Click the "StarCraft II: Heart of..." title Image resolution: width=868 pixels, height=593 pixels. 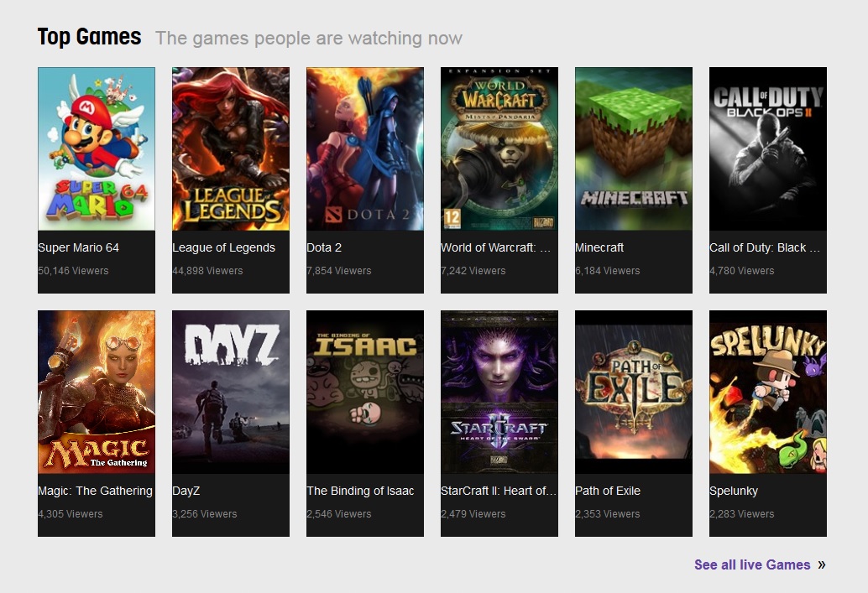click(498, 491)
